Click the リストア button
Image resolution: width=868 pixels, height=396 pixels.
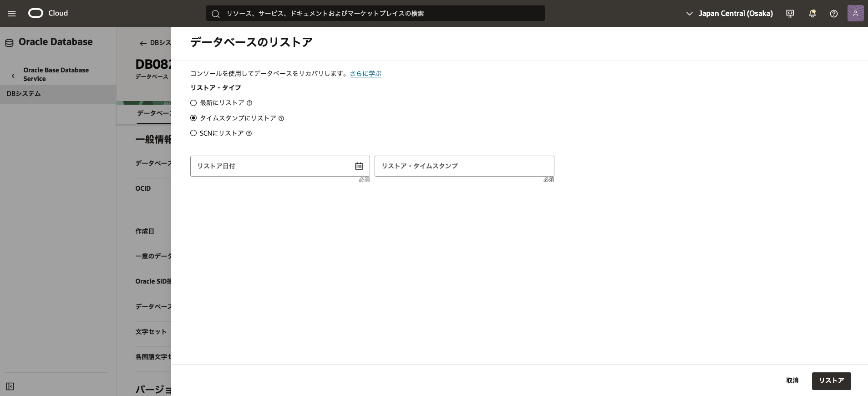[831, 381]
